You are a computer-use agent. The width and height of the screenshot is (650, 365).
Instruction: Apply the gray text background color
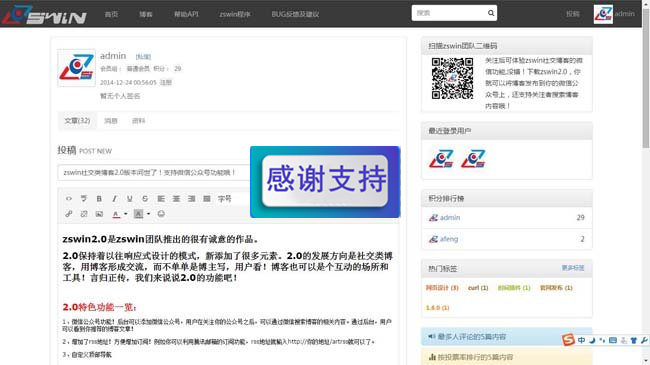(138, 214)
